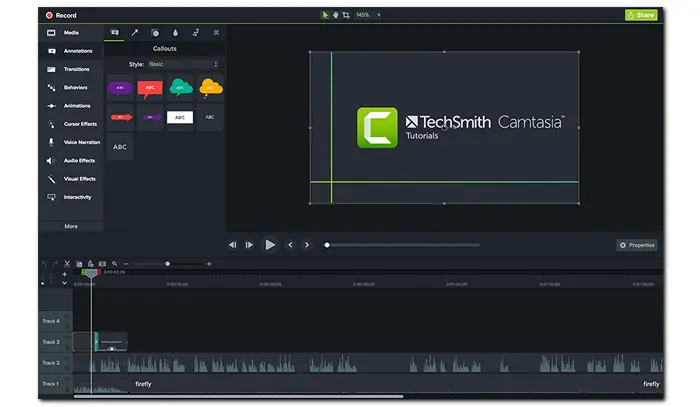Choose the yellow thought cloud callout

[210, 88]
